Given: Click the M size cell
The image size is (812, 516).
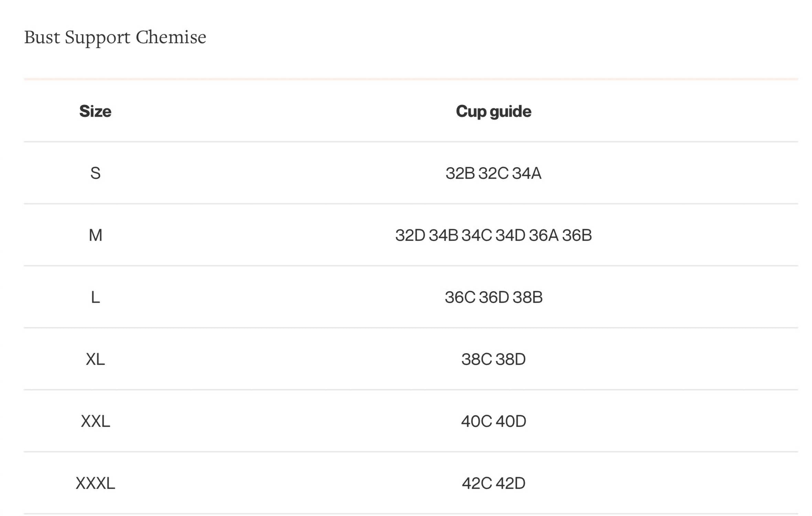Looking at the screenshot, I should tap(95, 235).
